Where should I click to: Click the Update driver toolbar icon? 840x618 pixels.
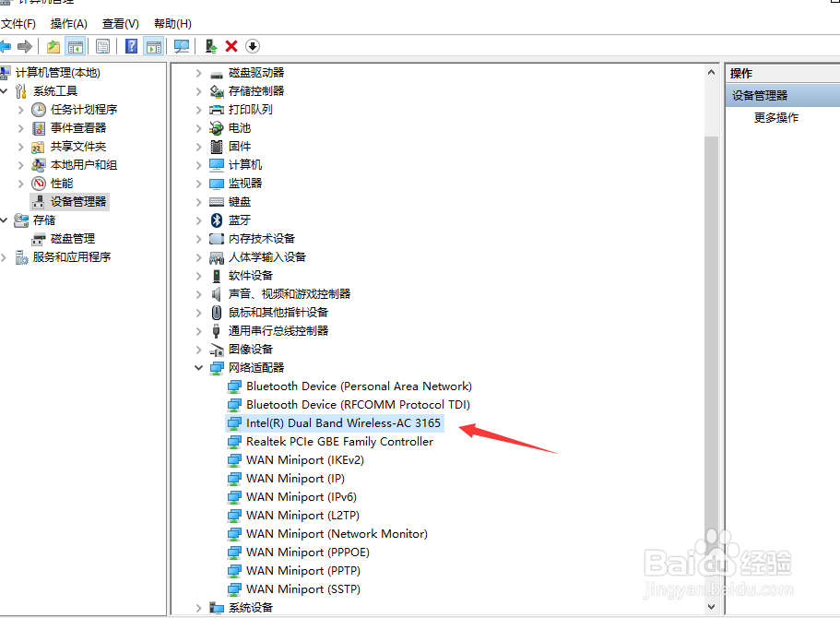point(211,47)
